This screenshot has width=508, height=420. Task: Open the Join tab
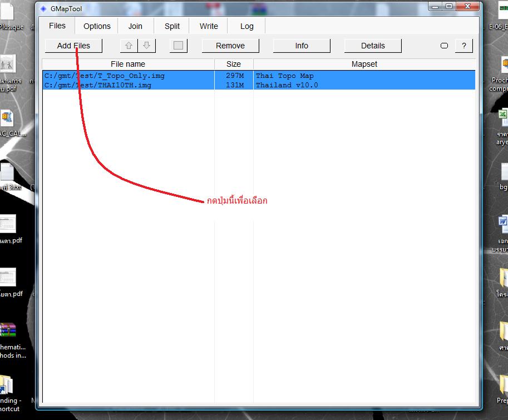click(x=135, y=26)
